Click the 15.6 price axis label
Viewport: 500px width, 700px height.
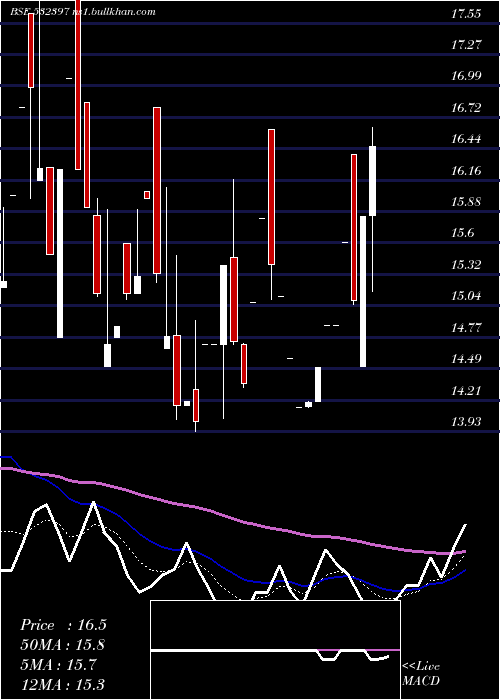pos(462,233)
